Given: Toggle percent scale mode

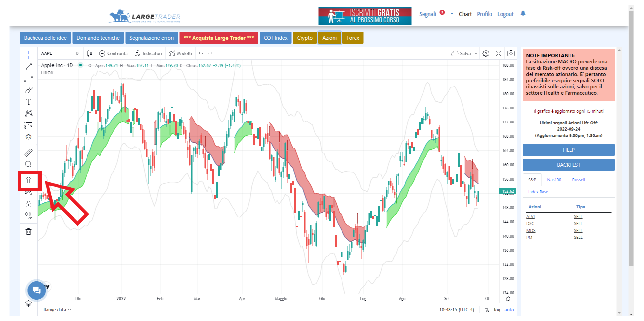Looking at the screenshot, I should pos(487,310).
